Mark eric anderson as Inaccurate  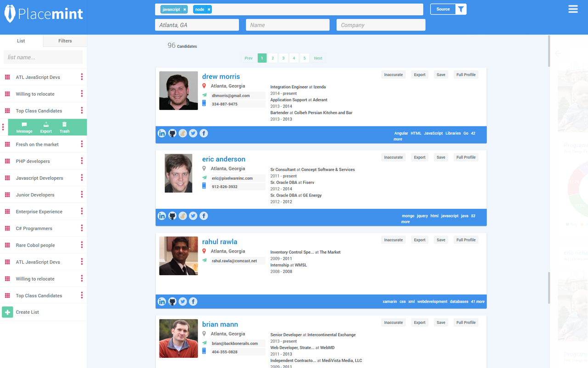pyautogui.click(x=393, y=157)
